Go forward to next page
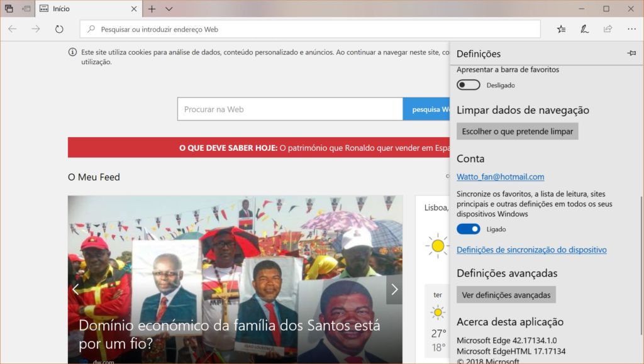This screenshot has height=364, width=644. pyautogui.click(x=36, y=29)
